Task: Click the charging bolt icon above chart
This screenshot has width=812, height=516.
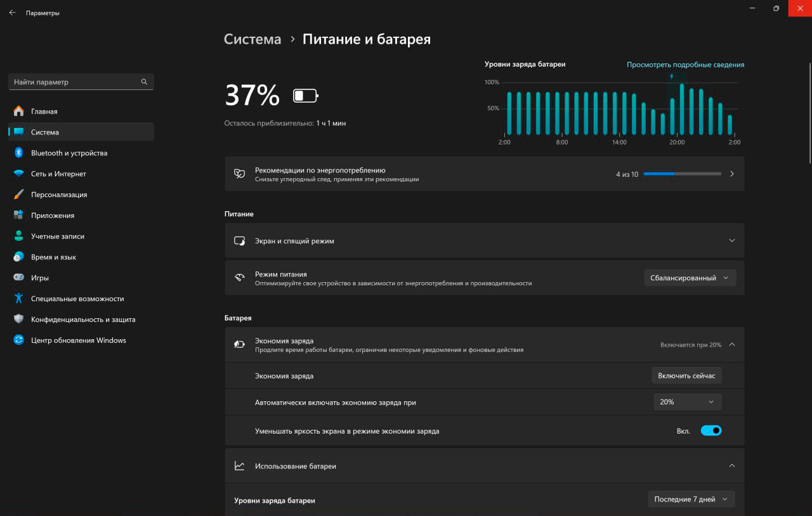Action: pyautogui.click(x=672, y=76)
